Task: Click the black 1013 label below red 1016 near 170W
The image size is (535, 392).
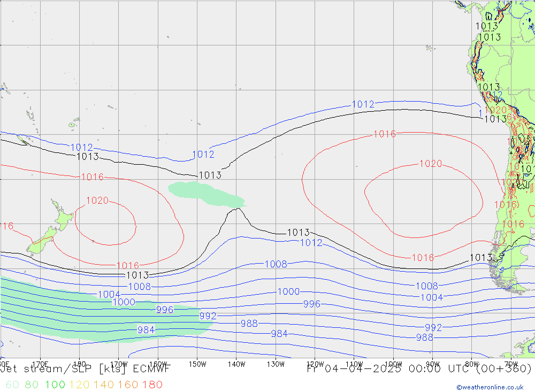Action: [137, 275]
